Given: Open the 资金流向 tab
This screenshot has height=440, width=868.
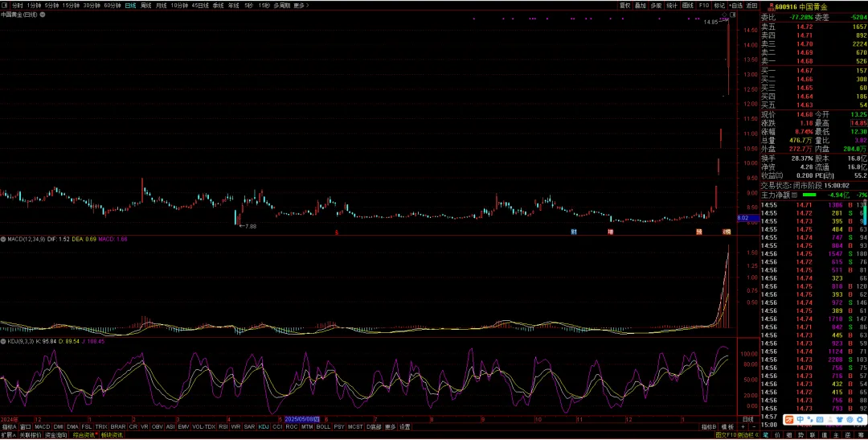Looking at the screenshot, I should (56, 435).
